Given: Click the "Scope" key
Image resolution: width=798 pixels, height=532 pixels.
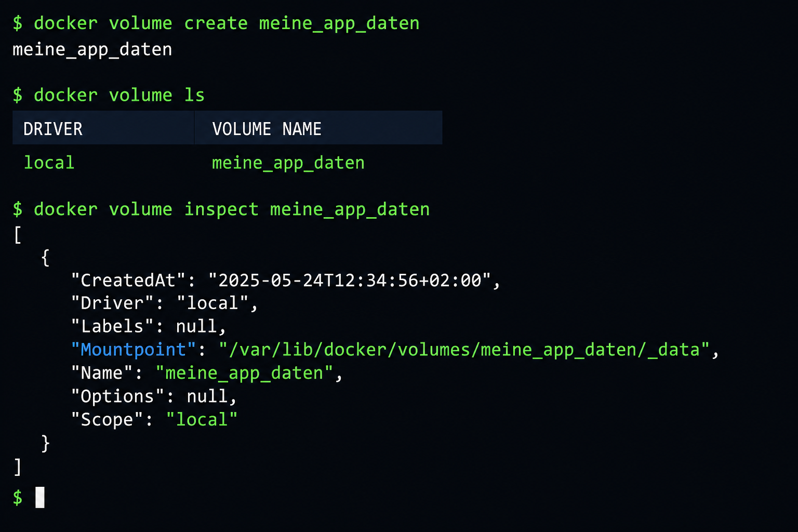Looking at the screenshot, I should [x=107, y=420].
